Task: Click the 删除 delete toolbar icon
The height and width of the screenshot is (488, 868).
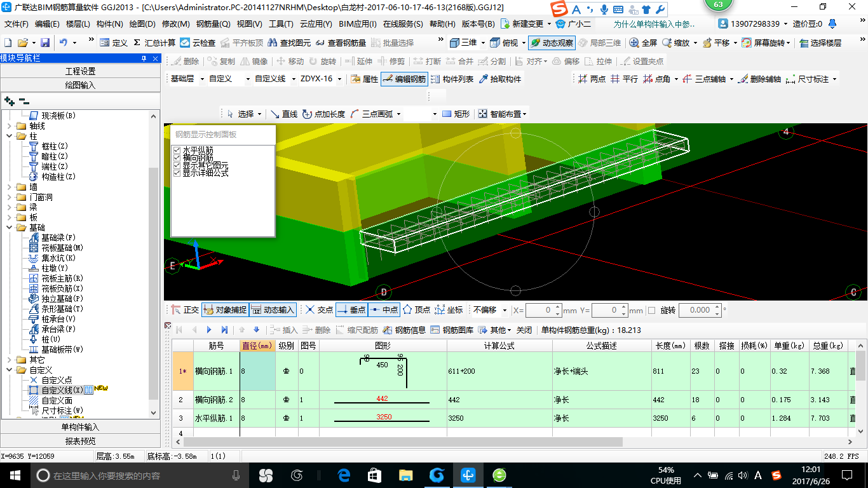Action: pyautogui.click(x=184, y=62)
